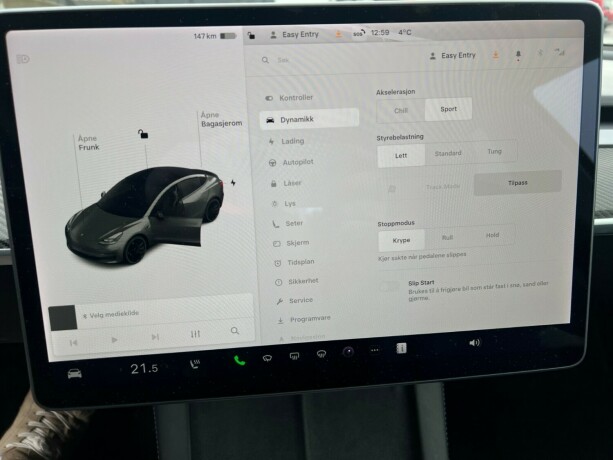Tap the 21.5 cabin temperature
This screenshot has height=460, width=613.
(x=144, y=368)
